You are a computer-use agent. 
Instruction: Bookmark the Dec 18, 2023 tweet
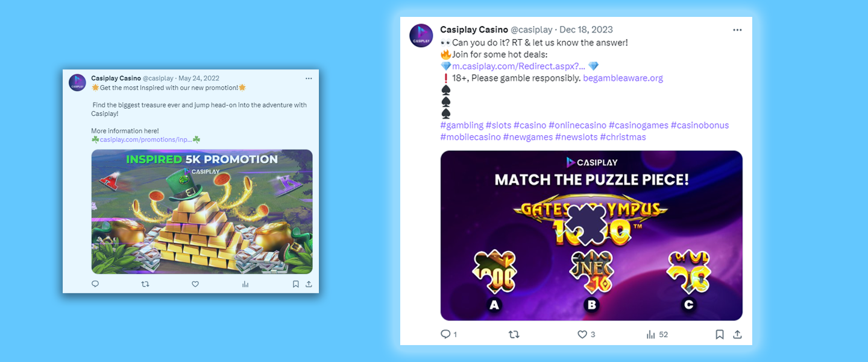click(x=720, y=334)
